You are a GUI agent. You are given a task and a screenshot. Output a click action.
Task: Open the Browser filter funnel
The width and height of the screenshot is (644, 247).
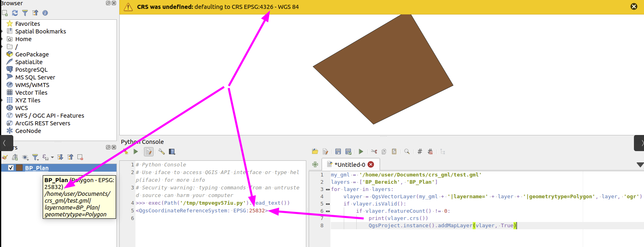(x=25, y=13)
